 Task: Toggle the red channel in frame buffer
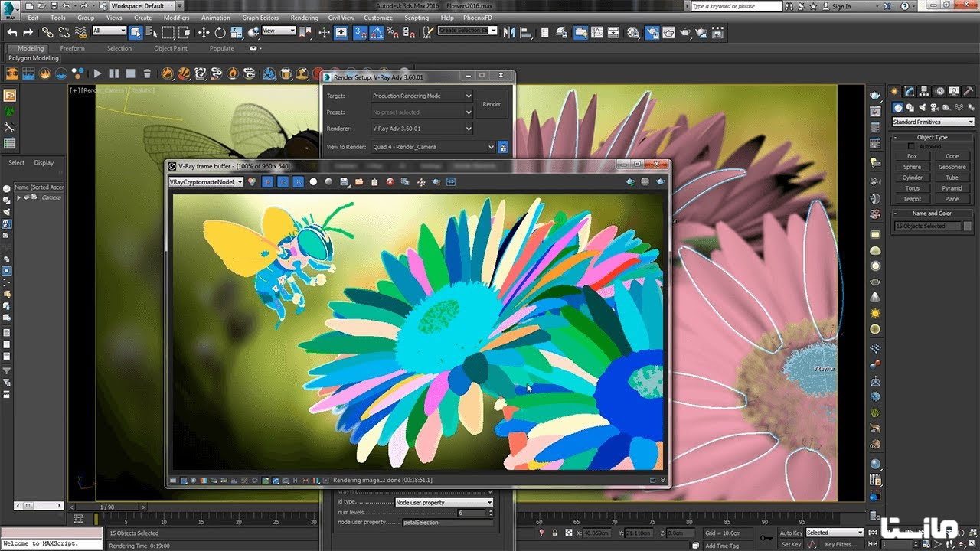[x=268, y=182]
